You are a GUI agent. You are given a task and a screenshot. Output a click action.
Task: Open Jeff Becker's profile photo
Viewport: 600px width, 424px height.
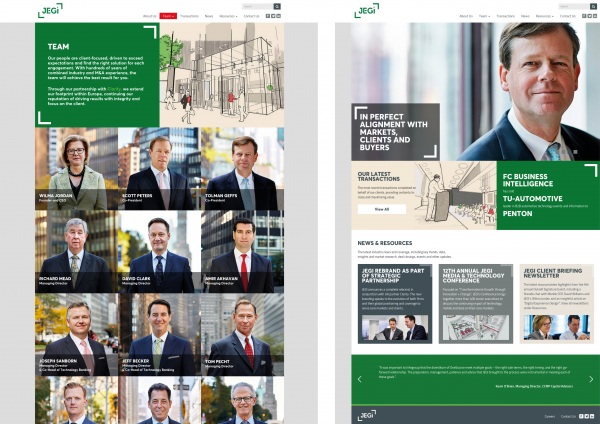pyautogui.click(x=160, y=334)
